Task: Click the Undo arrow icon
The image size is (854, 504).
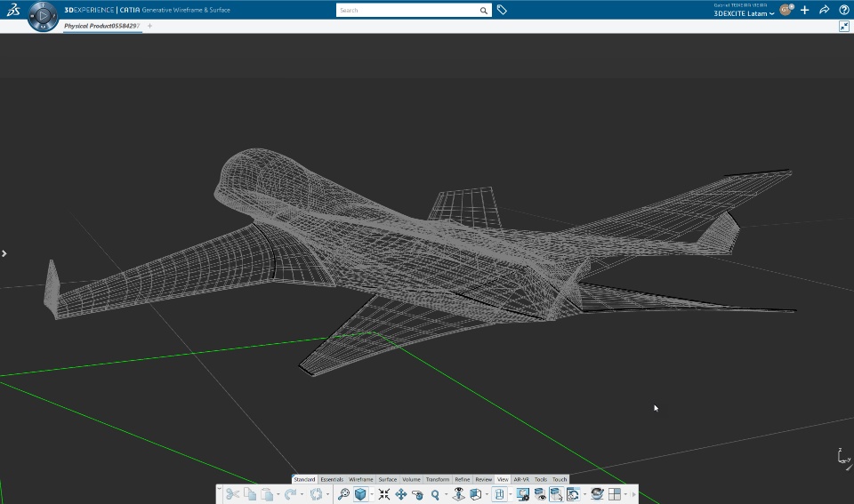Action: click(290, 494)
